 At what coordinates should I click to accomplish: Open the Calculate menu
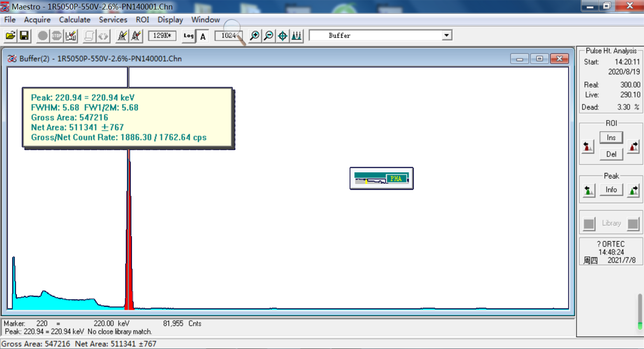tap(75, 20)
